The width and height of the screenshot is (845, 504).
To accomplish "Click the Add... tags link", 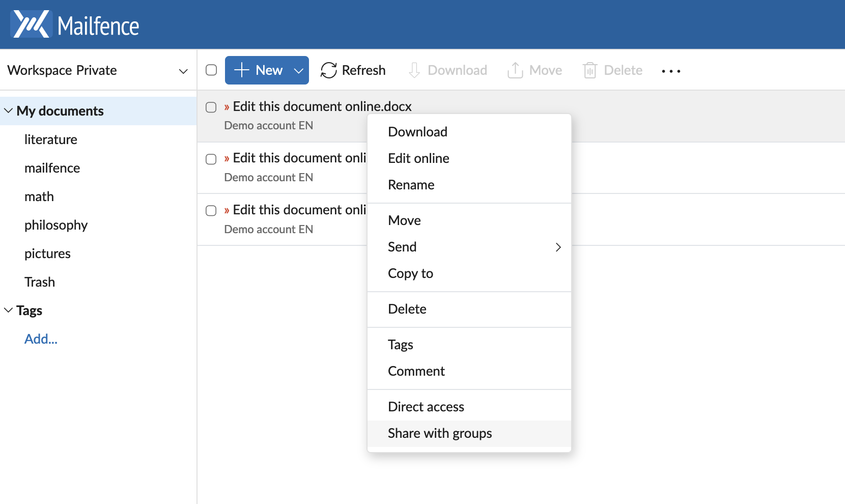I will click(x=41, y=339).
